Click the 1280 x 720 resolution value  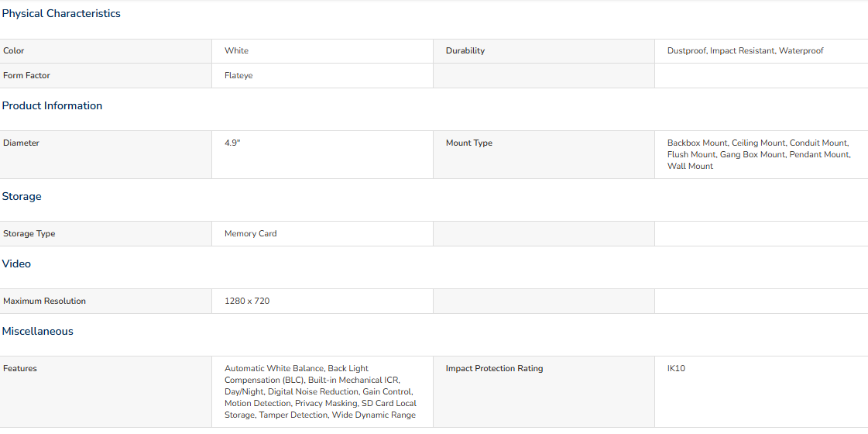point(247,301)
